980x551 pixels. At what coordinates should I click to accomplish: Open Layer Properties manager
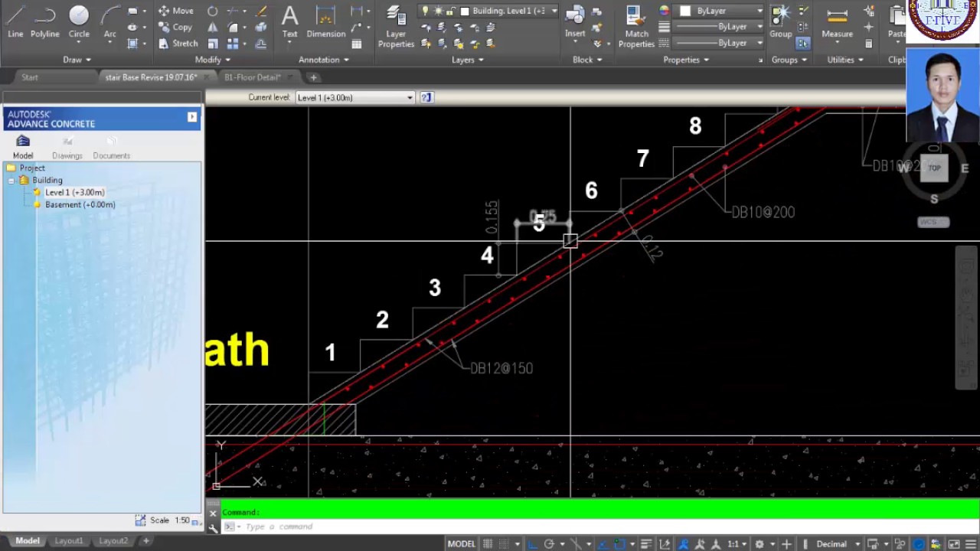396,26
